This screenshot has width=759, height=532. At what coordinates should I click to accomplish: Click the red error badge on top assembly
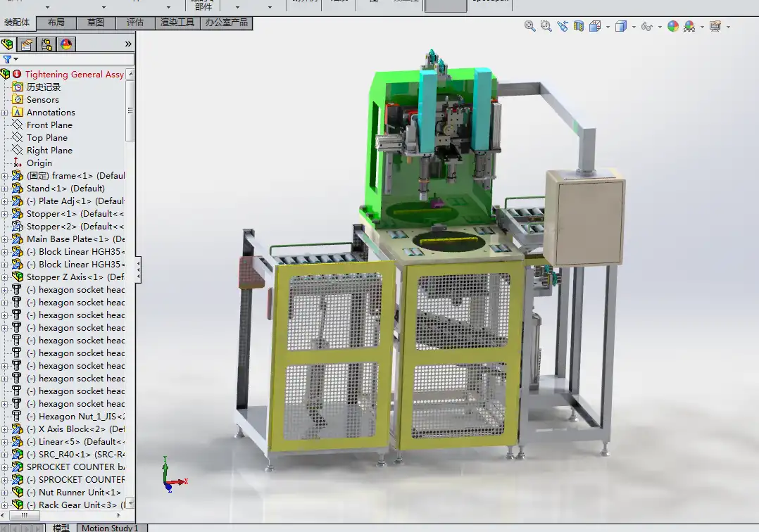pyautogui.click(x=17, y=74)
